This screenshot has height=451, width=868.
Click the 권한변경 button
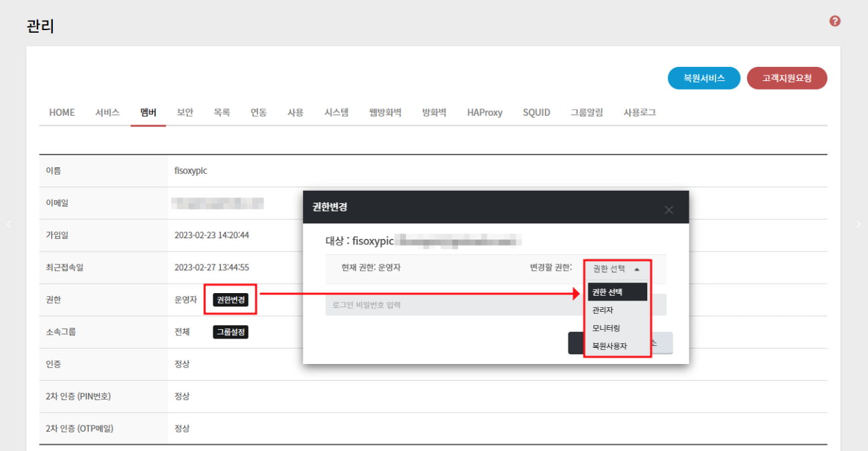231,300
